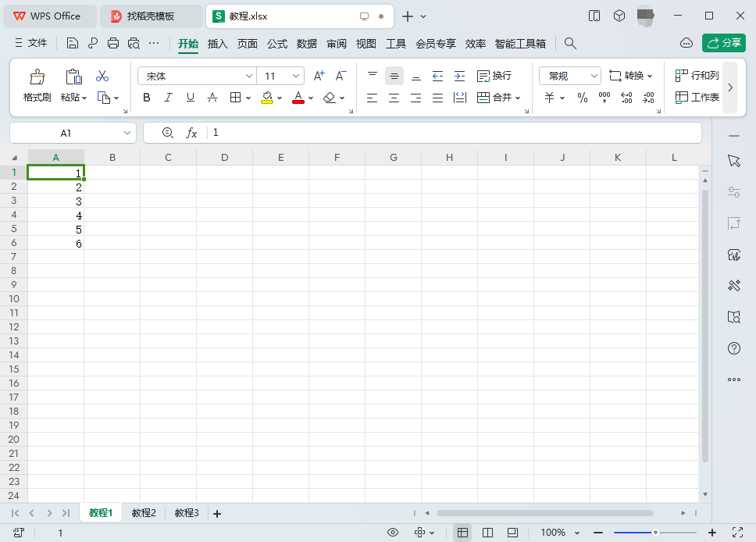The height and width of the screenshot is (542, 756).
Task: Align cell text right
Action: pyautogui.click(x=416, y=98)
